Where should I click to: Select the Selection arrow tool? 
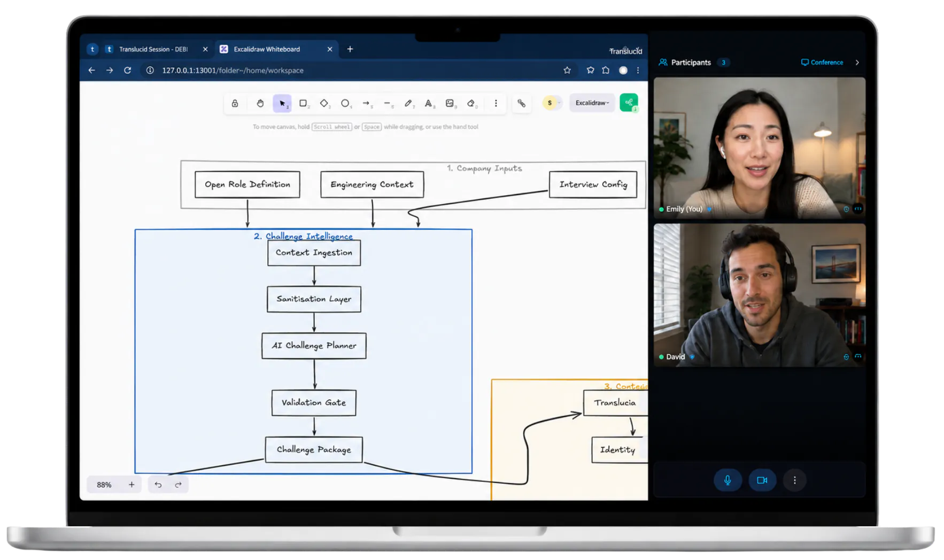[282, 103]
